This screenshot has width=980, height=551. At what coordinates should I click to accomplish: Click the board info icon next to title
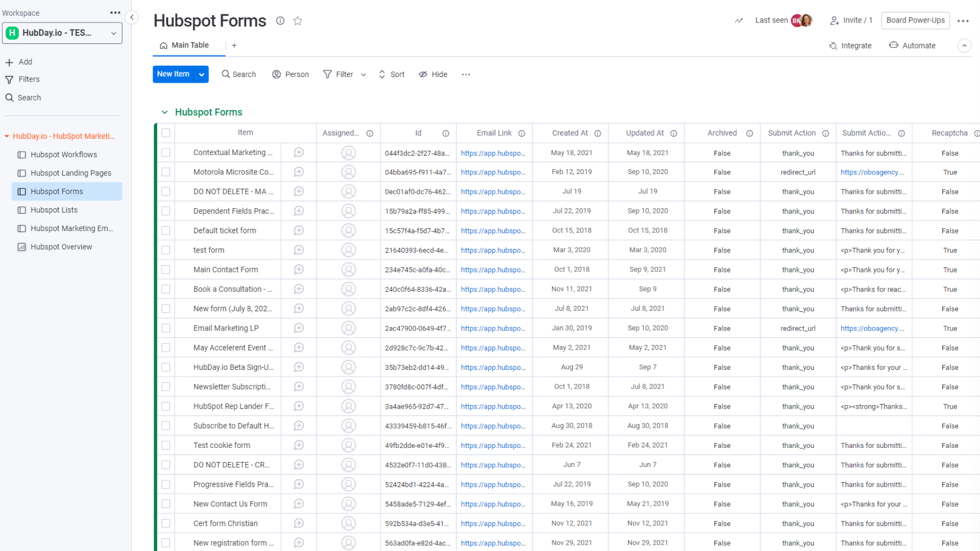click(x=280, y=21)
